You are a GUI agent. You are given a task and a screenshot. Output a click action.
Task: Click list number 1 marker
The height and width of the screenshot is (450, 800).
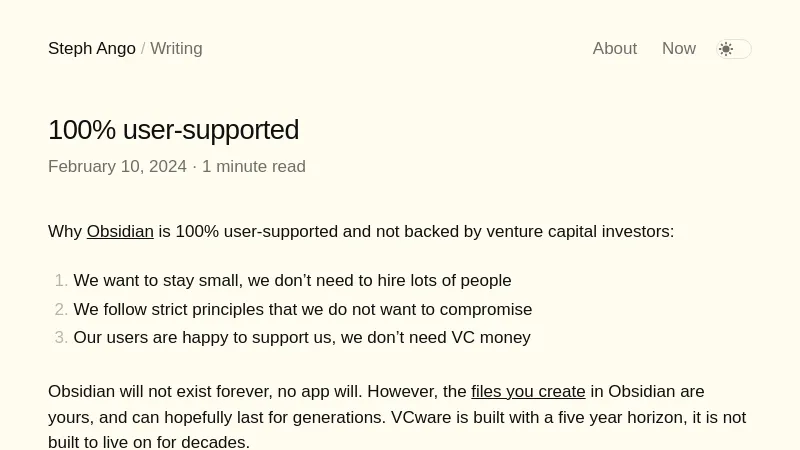(x=61, y=281)
